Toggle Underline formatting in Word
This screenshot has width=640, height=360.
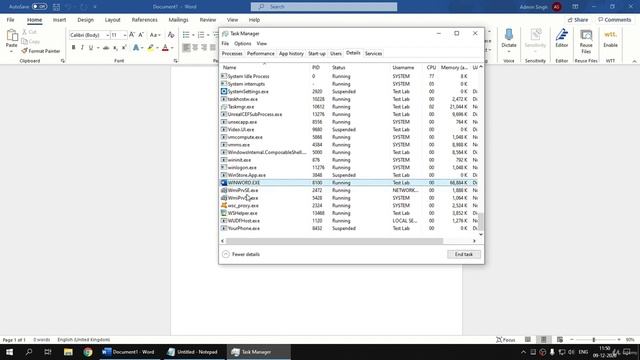tap(91, 48)
